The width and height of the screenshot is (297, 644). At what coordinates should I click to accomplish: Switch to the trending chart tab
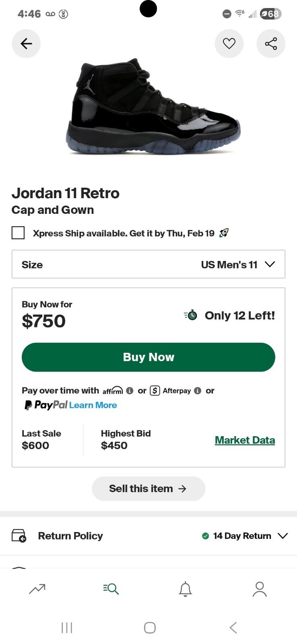pyautogui.click(x=37, y=589)
